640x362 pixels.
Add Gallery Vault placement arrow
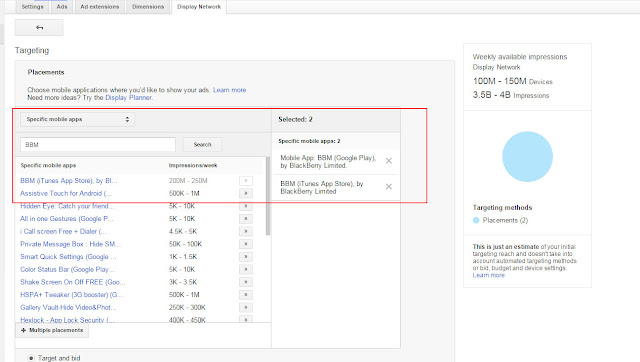(246, 307)
